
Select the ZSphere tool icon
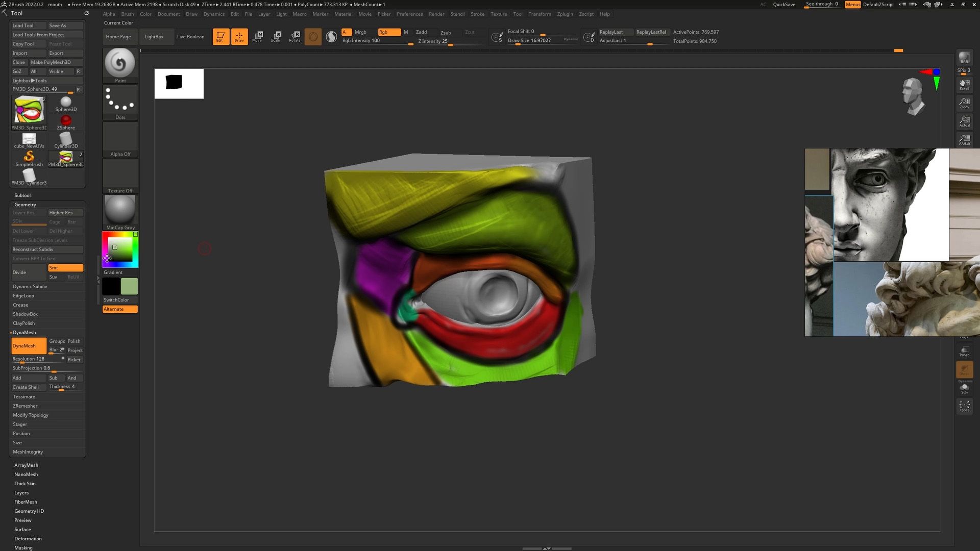point(65,121)
